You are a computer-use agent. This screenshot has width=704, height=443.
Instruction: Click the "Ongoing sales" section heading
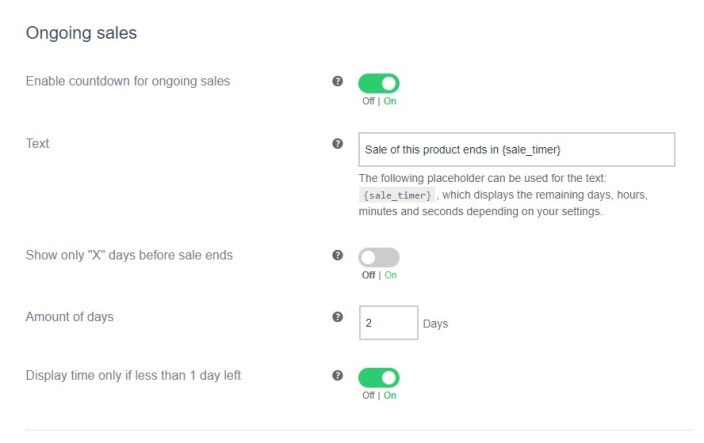point(81,33)
